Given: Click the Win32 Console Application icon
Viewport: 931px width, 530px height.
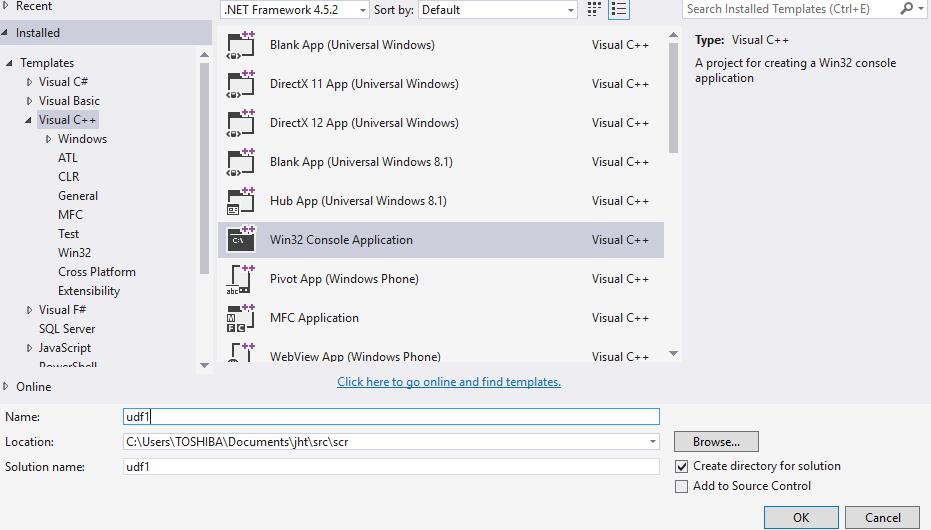Looking at the screenshot, I should point(240,240).
